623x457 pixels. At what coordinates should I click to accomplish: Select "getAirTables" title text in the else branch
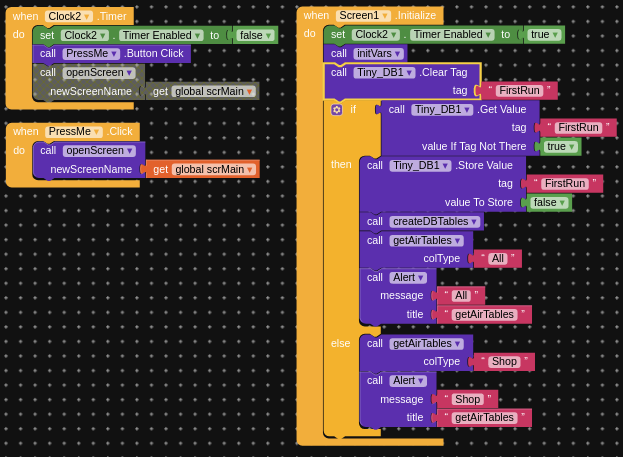click(x=484, y=418)
